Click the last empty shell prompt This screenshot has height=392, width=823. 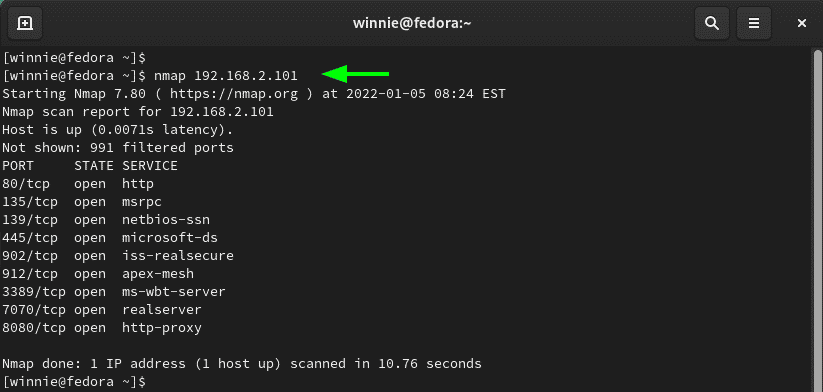coord(74,381)
